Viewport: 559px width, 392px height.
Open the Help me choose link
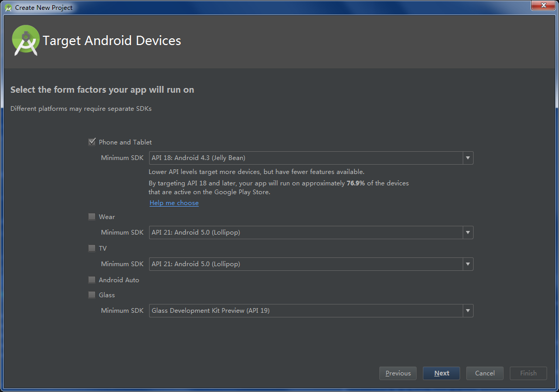tap(174, 203)
